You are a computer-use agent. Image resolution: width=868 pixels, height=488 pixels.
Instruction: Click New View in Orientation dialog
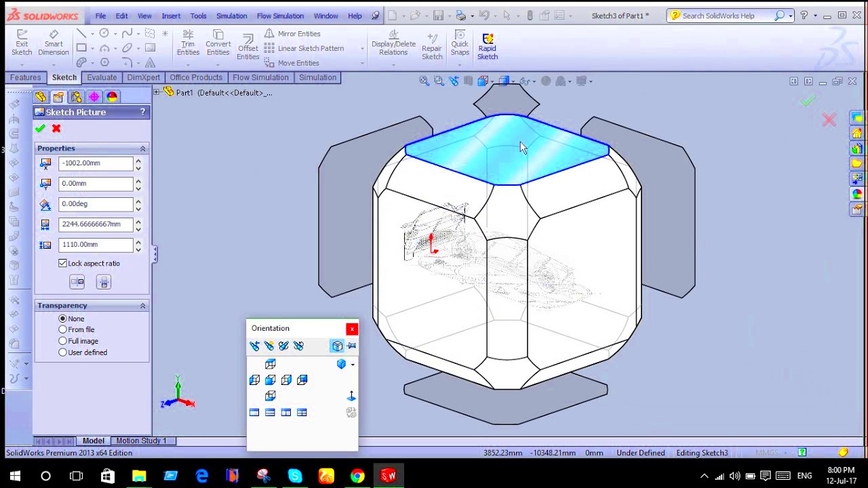(x=269, y=346)
